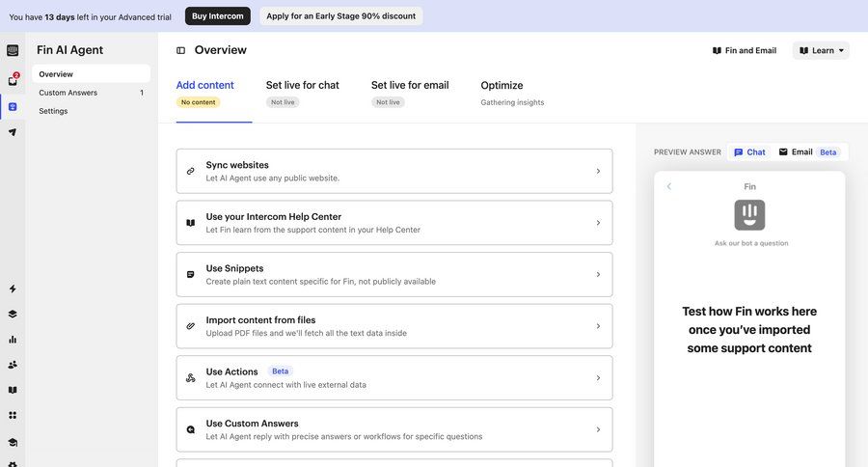Switch preview to Chat

click(x=749, y=151)
